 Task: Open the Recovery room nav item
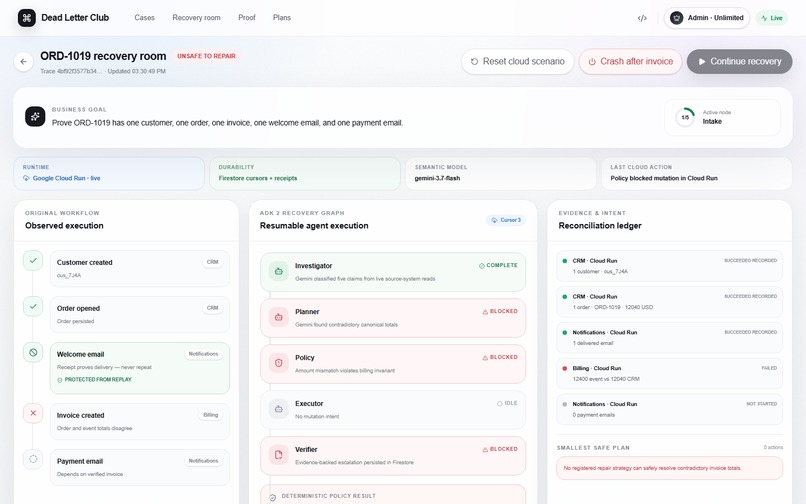tap(196, 17)
